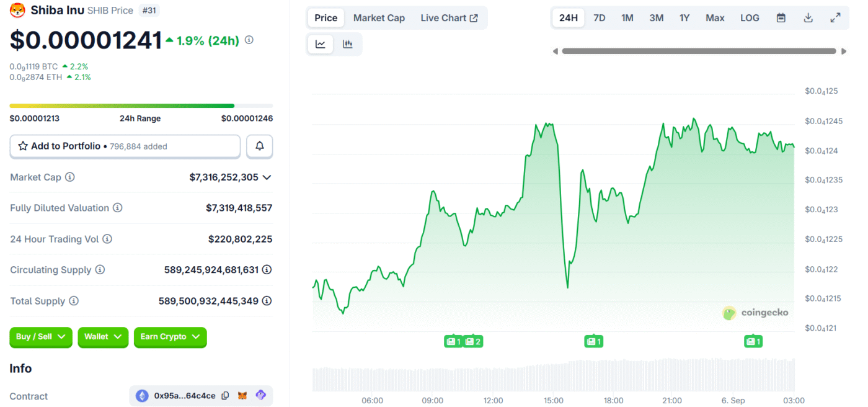Toggle the LOG scale option
Screen dimensions: 868x407
click(750, 18)
